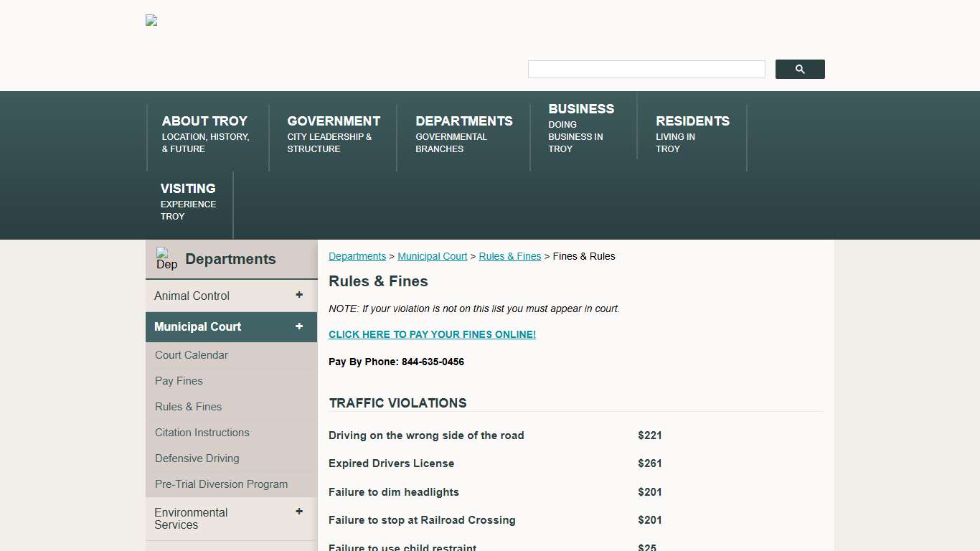Open the Residents navigation menu
This screenshot has width=980, height=551.
tap(692, 133)
